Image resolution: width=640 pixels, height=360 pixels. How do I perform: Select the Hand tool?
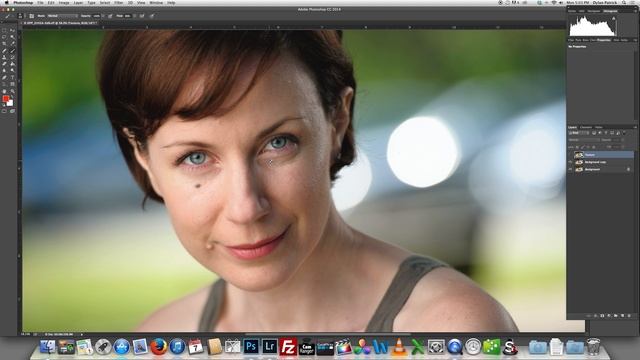point(4,91)
